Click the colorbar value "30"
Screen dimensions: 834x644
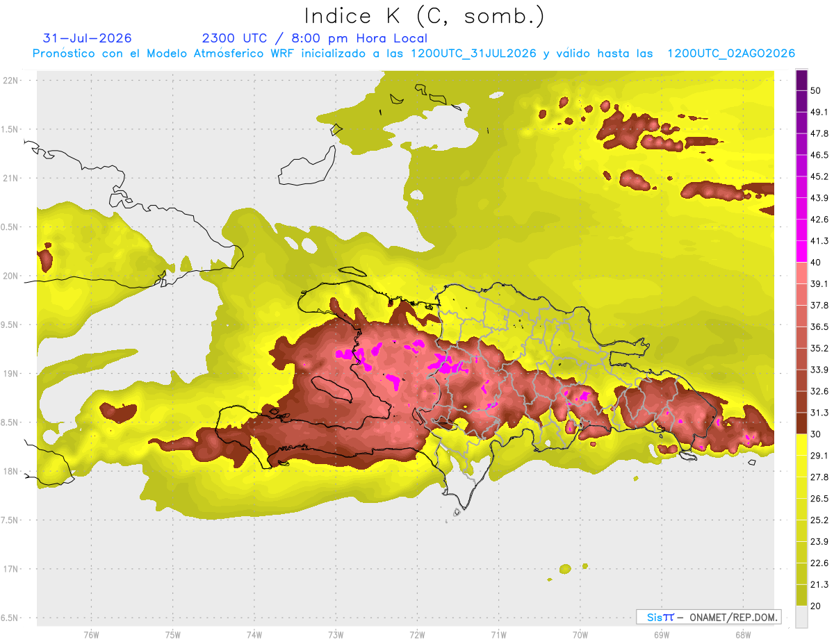(816, 434)
